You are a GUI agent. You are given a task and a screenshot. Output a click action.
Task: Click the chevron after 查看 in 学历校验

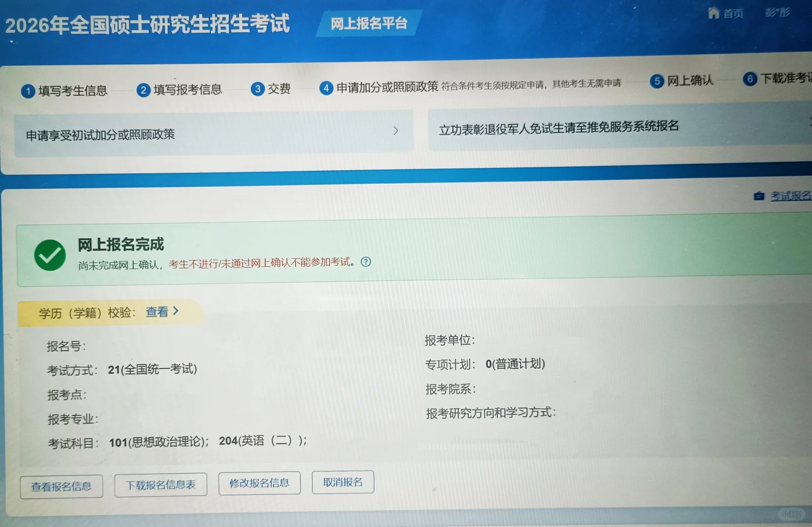click(176, 311)
